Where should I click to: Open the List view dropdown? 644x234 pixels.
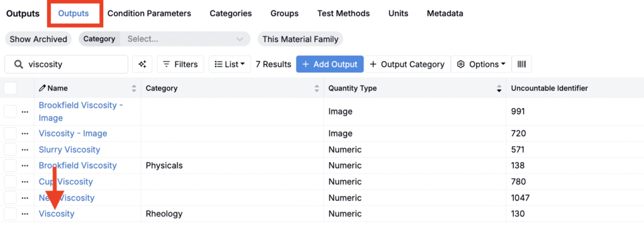point(230,64)
